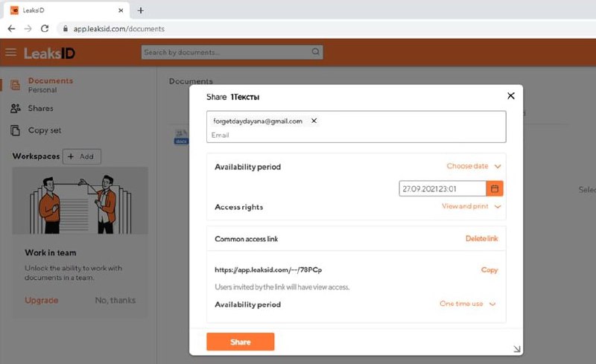Open the Choose date dropdown

click(474, 166)
